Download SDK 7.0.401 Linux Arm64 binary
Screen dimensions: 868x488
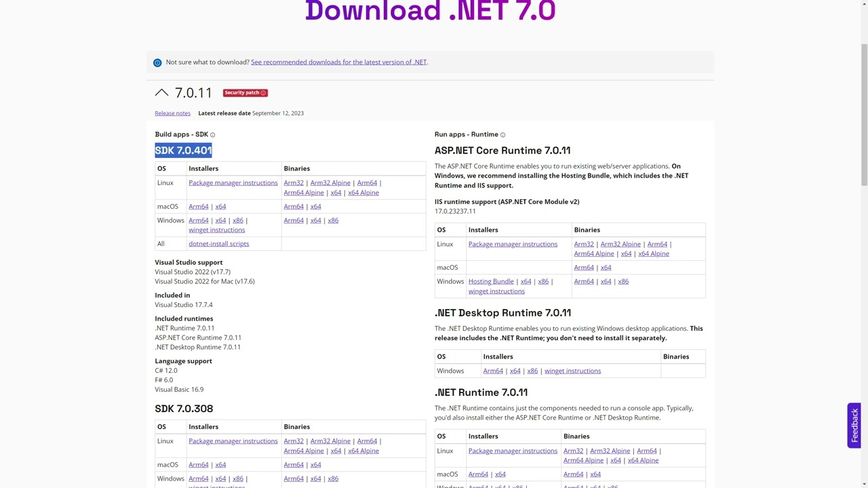[x=367, y=183]
